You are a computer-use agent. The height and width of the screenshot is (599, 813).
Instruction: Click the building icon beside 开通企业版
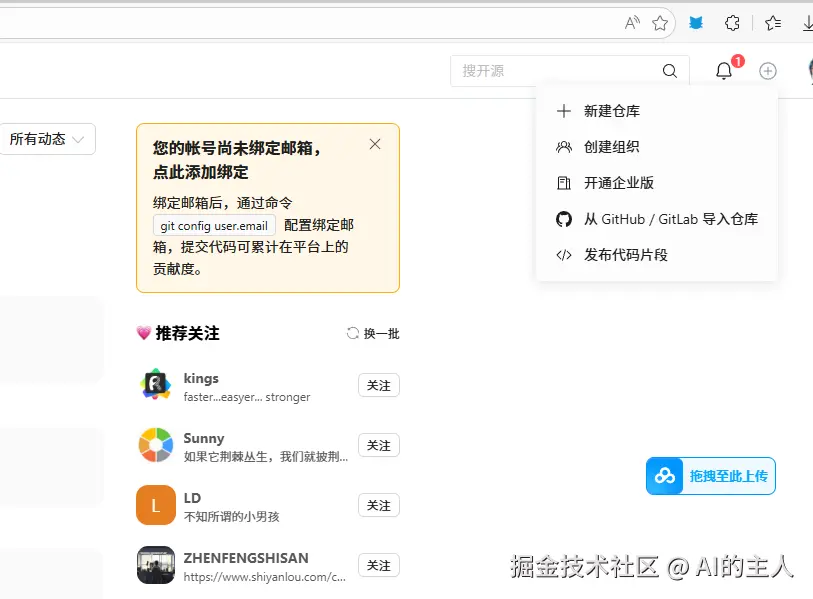coord(564,183)
